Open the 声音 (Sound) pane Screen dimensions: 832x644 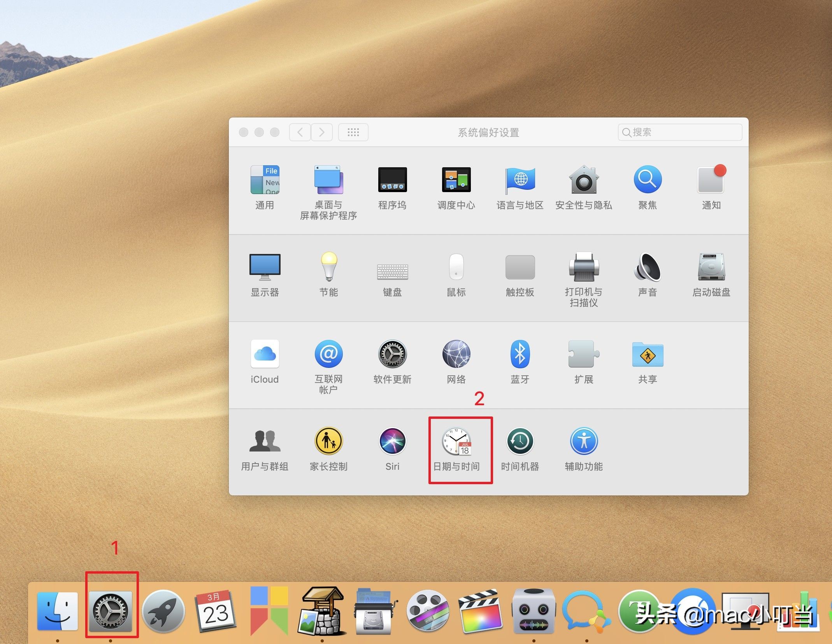(647, 267)
